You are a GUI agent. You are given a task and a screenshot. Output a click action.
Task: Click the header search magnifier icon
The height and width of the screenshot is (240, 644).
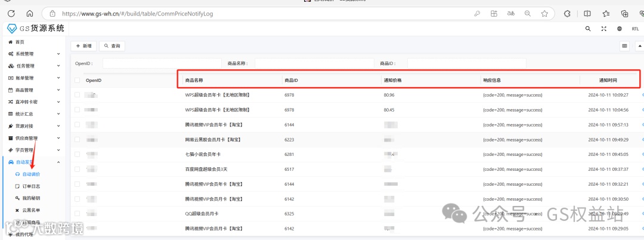pos(588,29)
